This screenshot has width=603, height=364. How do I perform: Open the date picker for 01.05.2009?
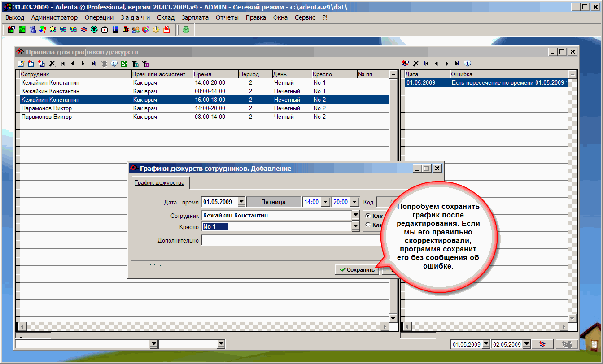point(241,202)
